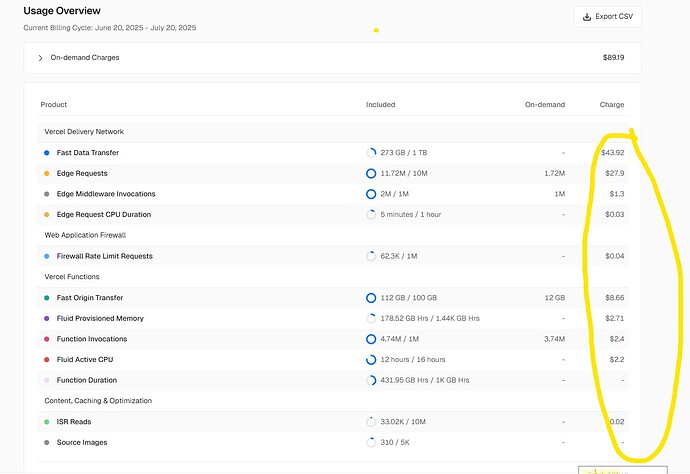The width and height of the screenshot is (690, 474).
Task: Select the Fluid Provisioned Memory product name
Action: pyautogui.click(x=100, y=319)
